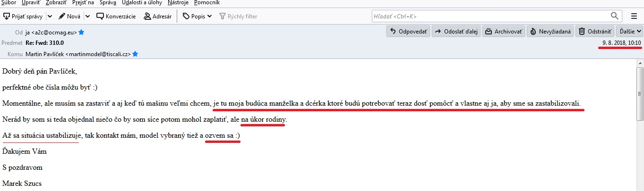
Task: Open the Konverzácie chat view
Action: point(116,16)
